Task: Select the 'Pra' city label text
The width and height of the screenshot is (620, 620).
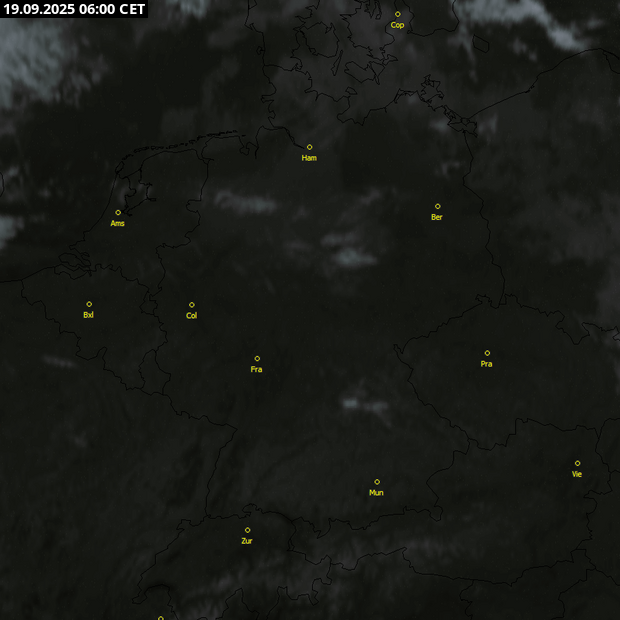Action: 486,364
